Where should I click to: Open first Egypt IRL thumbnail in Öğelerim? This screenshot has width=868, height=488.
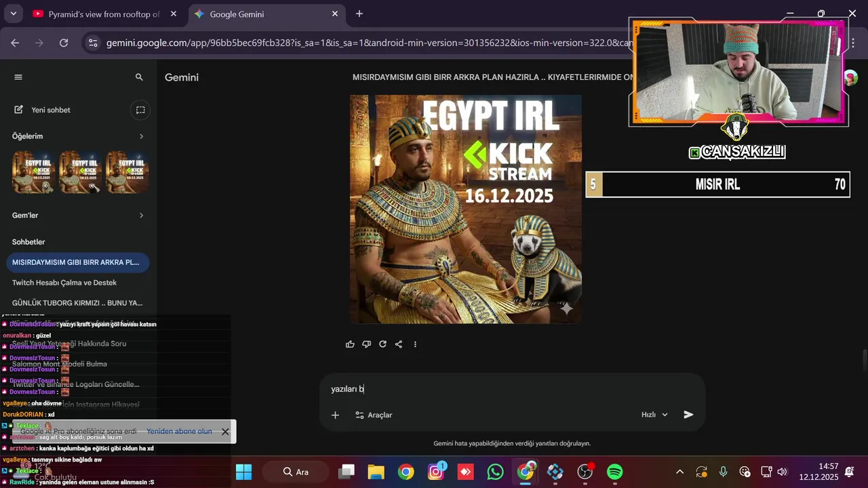34,172
